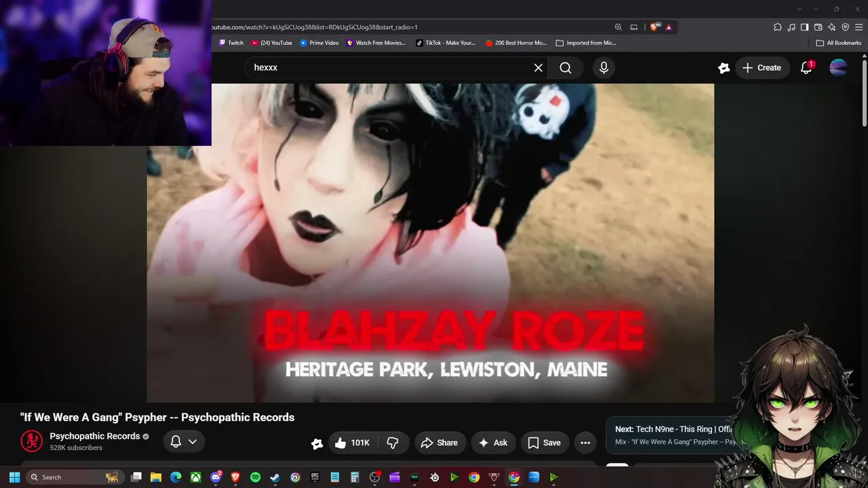Launch Microsoft Edge from the taskbar
Screen dimensions: 868x488
point(176,477)
